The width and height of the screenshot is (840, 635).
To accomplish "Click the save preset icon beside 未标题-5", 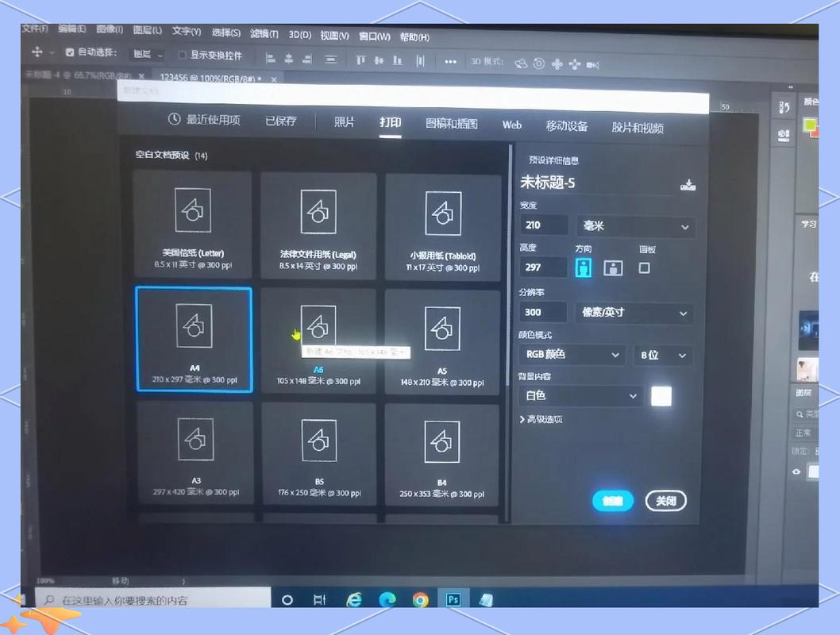I will (x=688, y=185).
